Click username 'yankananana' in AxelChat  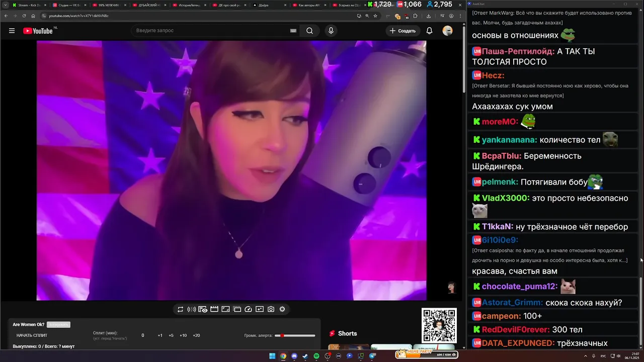[509, 140]
